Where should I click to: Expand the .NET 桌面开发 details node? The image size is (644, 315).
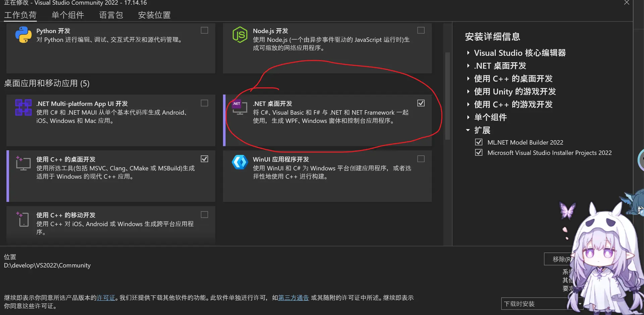pos(468,66)
